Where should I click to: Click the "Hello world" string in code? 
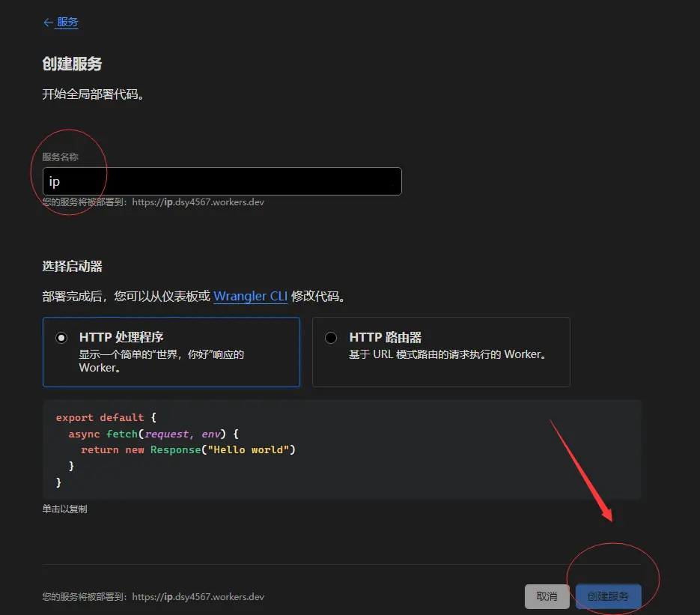pyautogui.click(x=252, y=449)
